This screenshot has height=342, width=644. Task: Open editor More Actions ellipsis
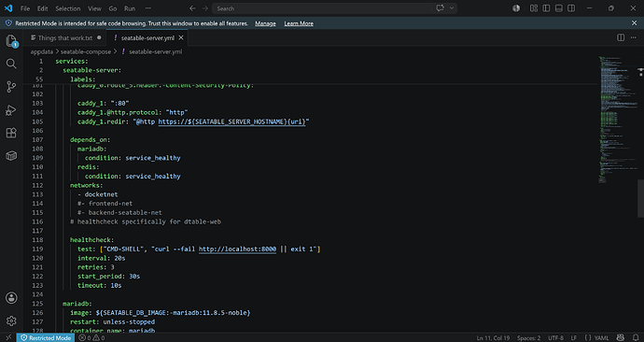coord(634,37)
